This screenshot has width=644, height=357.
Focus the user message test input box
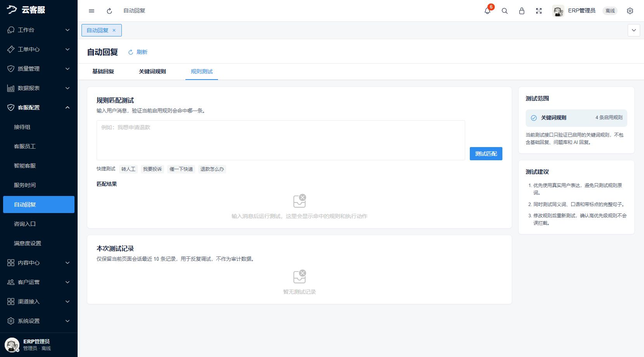(x=281, y=140)
